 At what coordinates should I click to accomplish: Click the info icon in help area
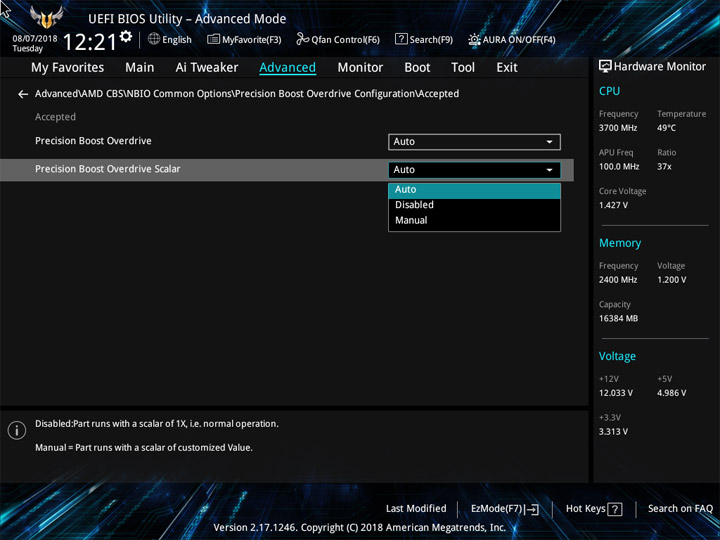(17, 431)
